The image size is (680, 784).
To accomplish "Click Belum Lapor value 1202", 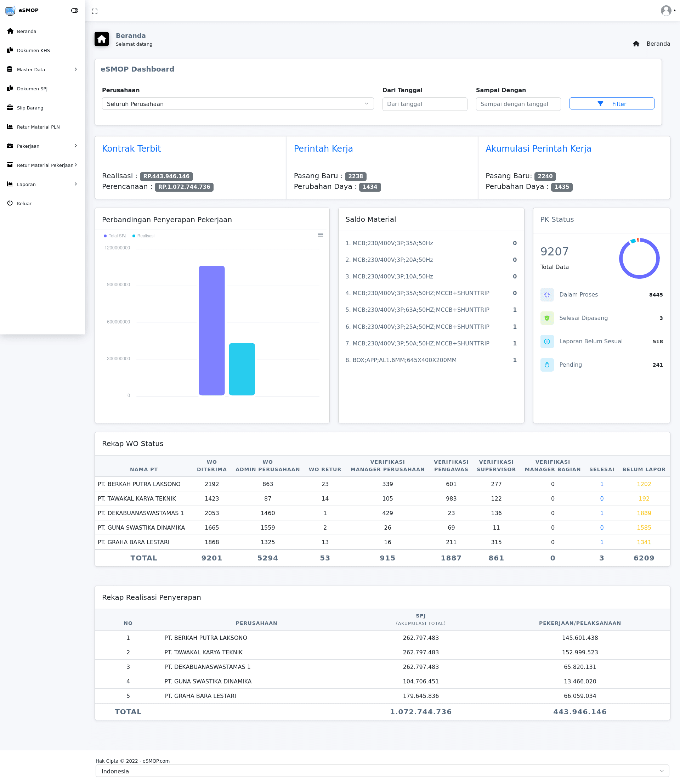I will [644, 484].
